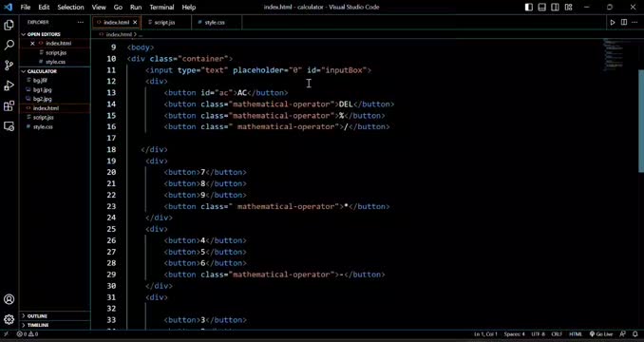Expand the Timeline section
Viewport: 644px width, 342px height.
(x=55, y=325)
